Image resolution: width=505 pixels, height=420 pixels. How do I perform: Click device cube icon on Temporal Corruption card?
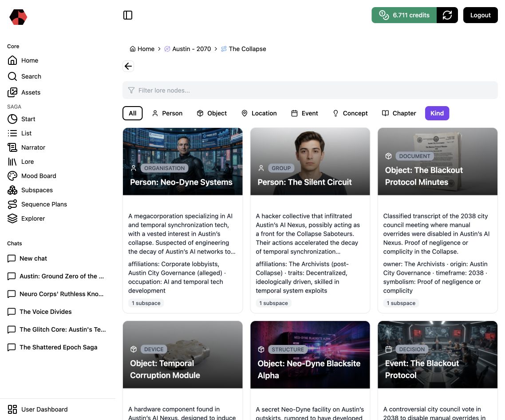134,349
